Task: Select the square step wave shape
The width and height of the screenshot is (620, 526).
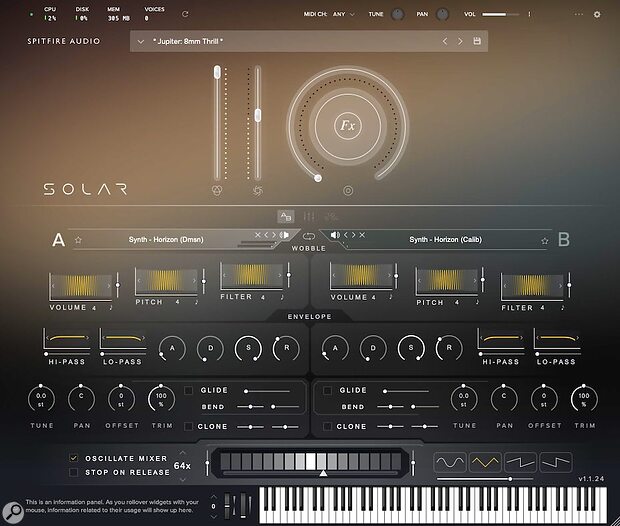Action: 556,462
